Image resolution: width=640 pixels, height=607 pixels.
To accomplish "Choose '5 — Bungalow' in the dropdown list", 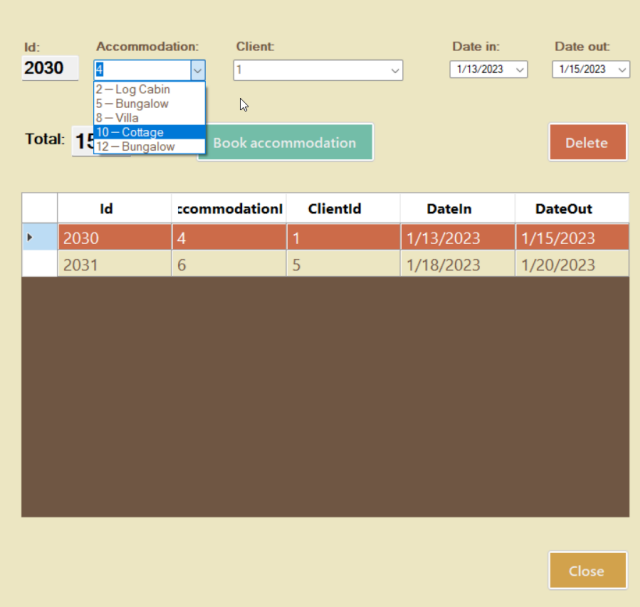I will point(149,104).
